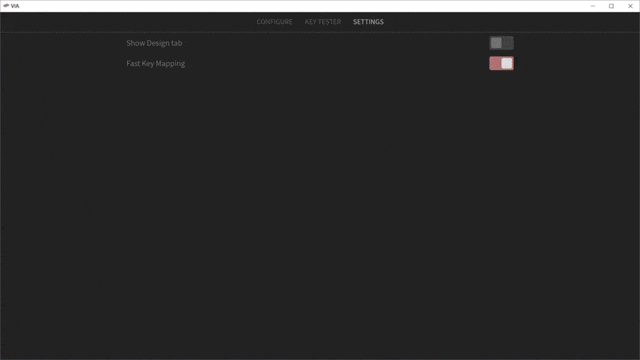Maximize the VIA window
Screen dimensions: 640x360
[611, 6]
